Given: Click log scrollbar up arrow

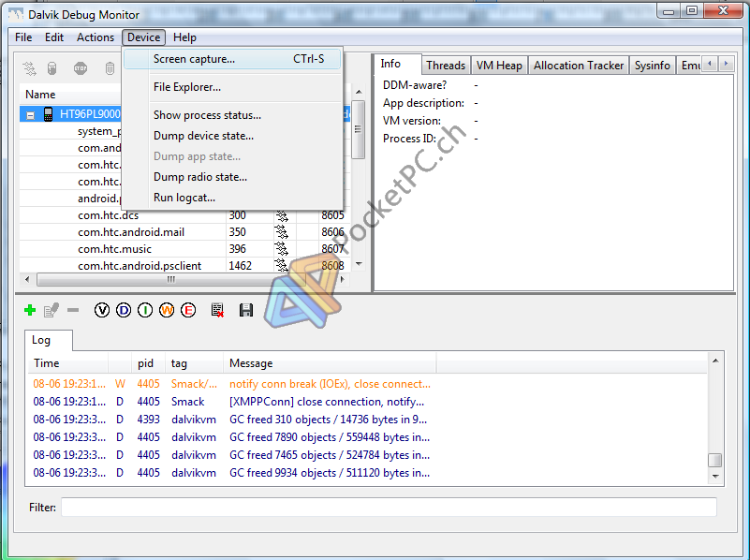Looking at the screenshot, I should click(x=715, y=361).
